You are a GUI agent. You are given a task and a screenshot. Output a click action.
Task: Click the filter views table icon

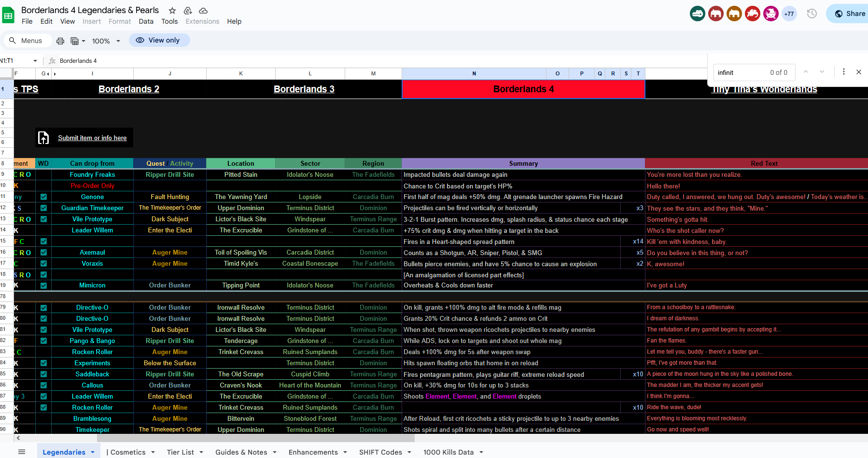[x=74, y=41]
